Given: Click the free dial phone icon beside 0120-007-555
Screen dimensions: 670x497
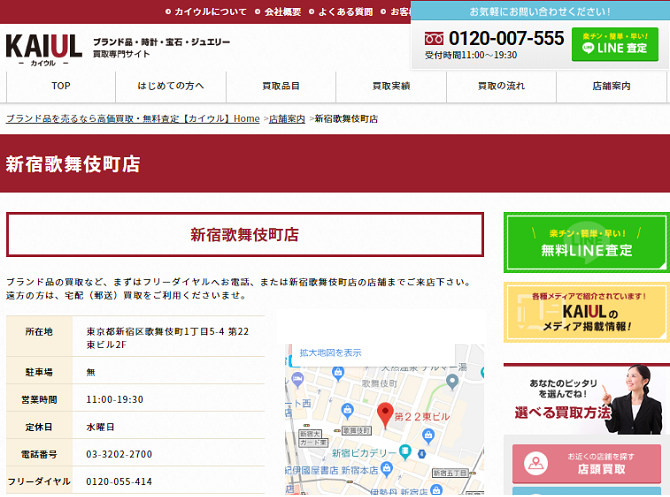Looking at the screenshot, I should 434,39.
